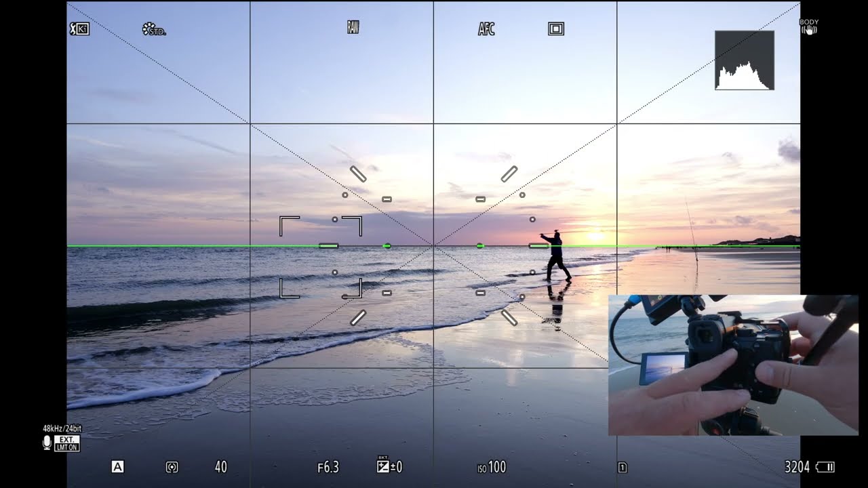Click the EXT. LMT ON label
The height and width of the screenshot is (488, 868).
[67, 443]
